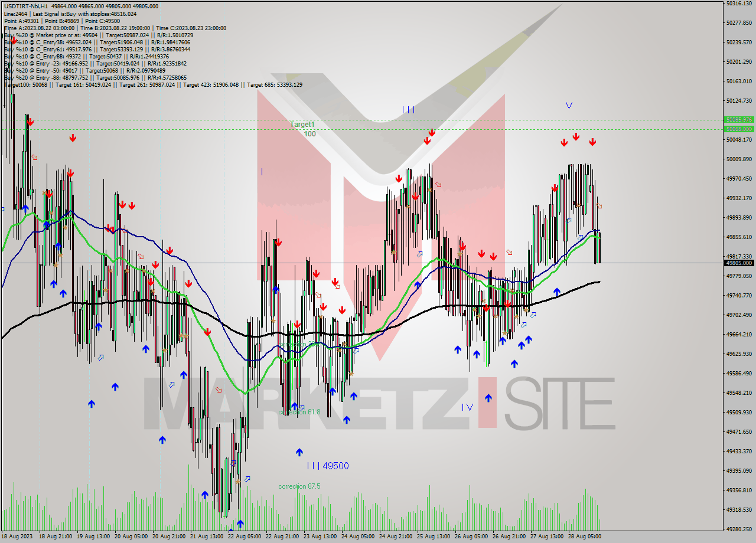Click the 49318.530 price axis label
This screenshot has height=543, width=756.
pos(739,509)
